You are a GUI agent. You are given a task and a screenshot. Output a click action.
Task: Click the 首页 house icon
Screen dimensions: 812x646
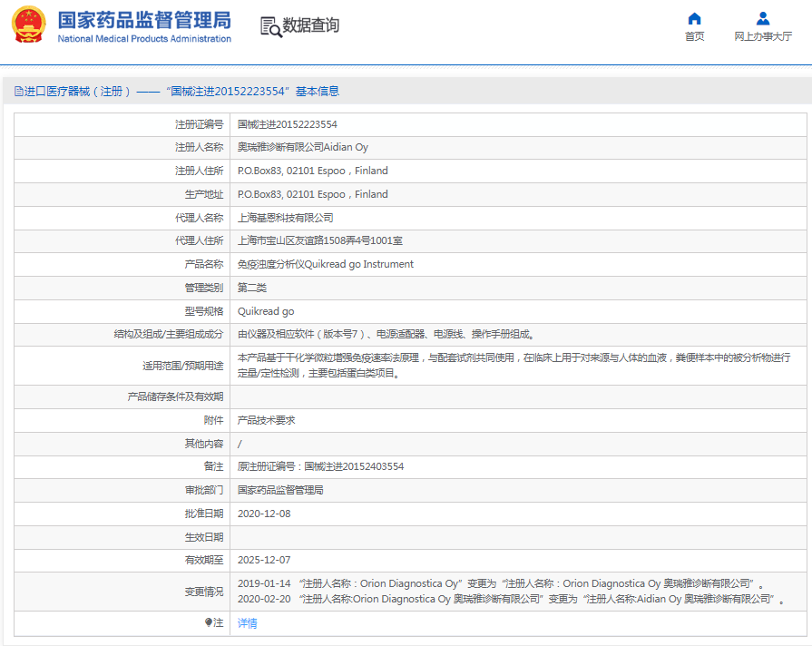694,18
